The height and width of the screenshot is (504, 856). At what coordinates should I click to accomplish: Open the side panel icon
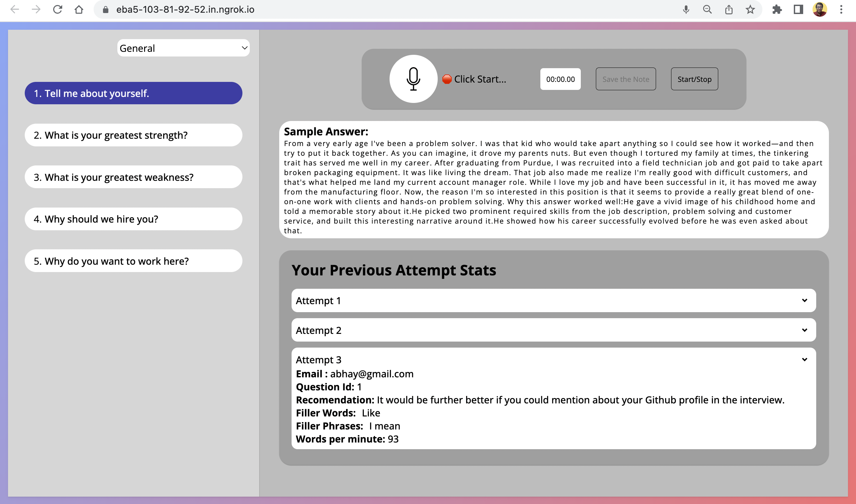point(798,9)
